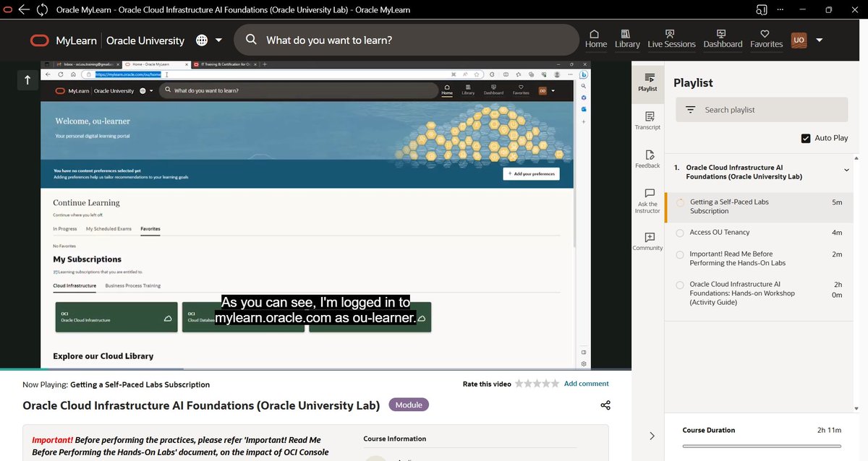Click the purple Module badge

point(409,405)
